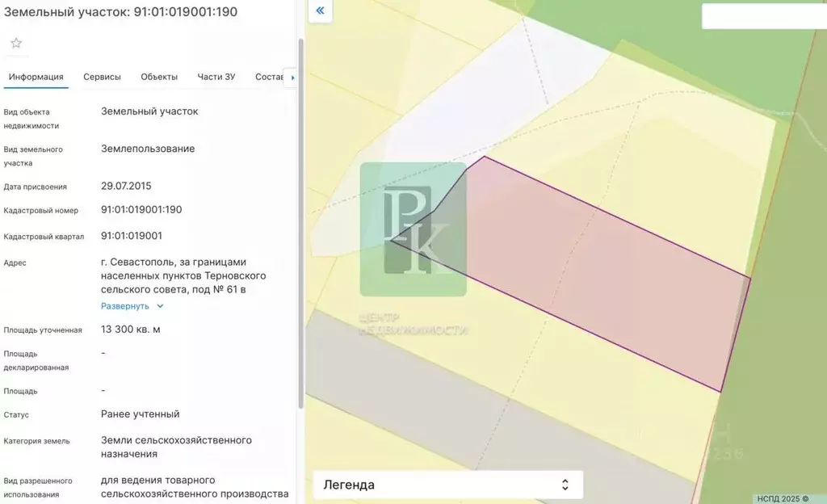Click the 13 300 кв. м area value
Viewport: 827px width, 504px height.
point(131,329)
